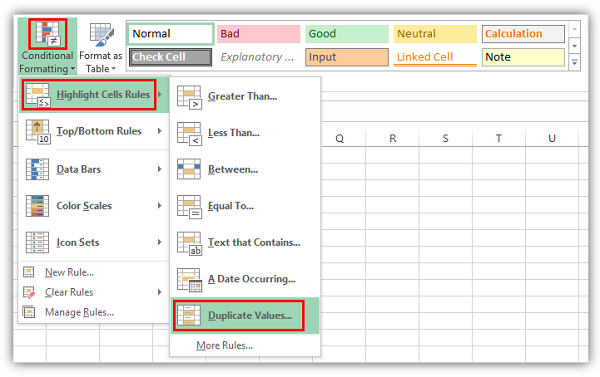Select column T header
Image resolution: width=600 pixels, height=377 pixels.
(499, 138)
